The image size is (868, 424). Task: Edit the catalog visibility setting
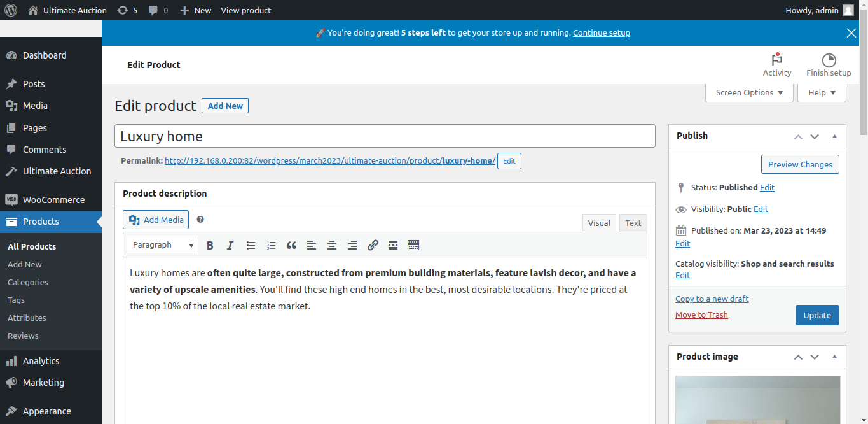coord(682,275)
